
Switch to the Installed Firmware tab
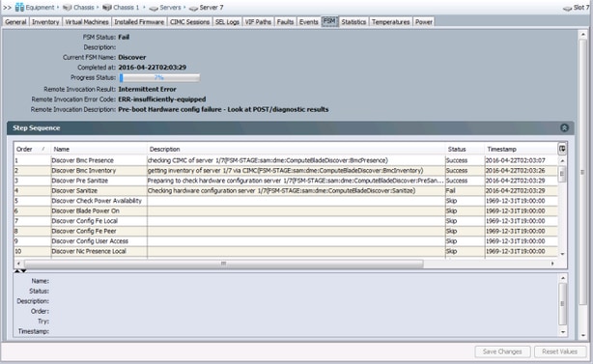[x=139, y=22]
